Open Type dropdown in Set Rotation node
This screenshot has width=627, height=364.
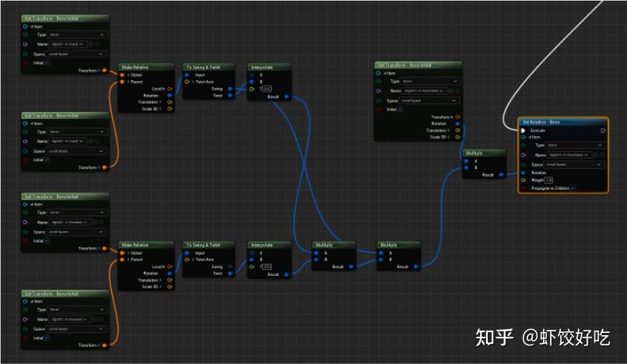pyautogui.click(x=574, y=145)
